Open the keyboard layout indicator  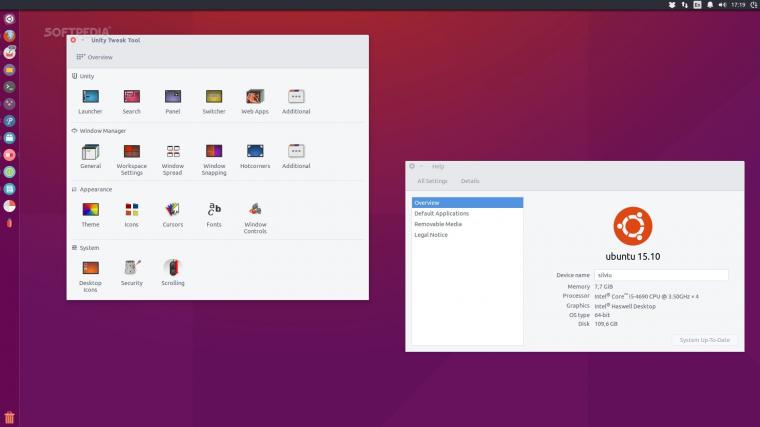click(697, 5)
